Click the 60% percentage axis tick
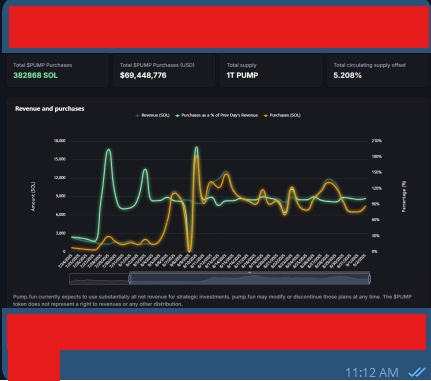 click(376, 220)
